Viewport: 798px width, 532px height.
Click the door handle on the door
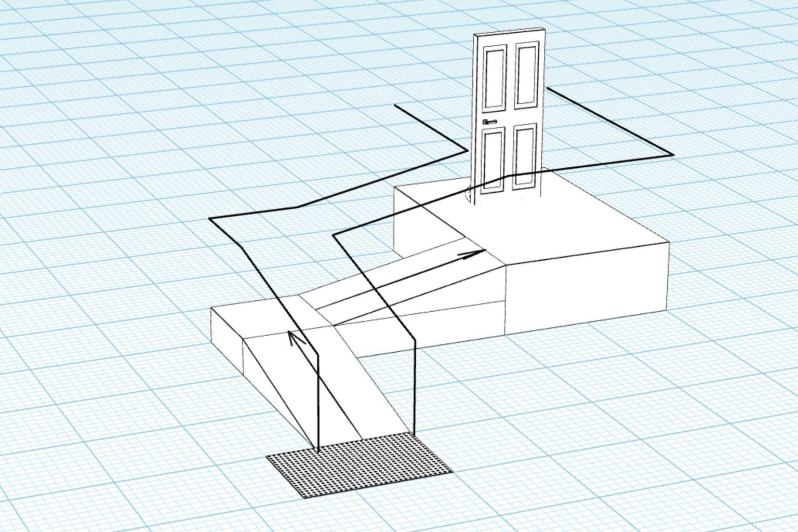click(489, 122)
